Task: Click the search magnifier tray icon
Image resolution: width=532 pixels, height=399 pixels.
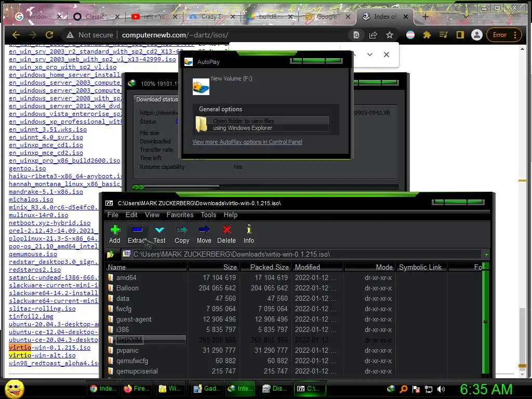Action: 403,389
